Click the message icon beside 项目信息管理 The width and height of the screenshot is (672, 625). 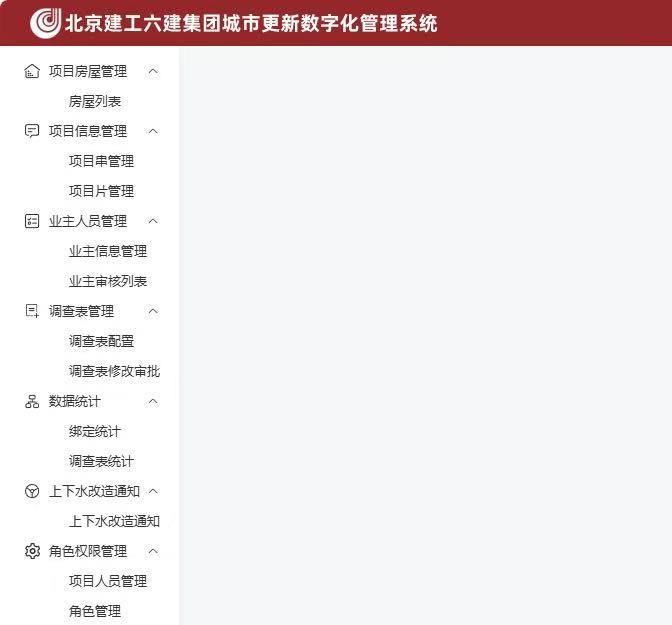(32, 131)
